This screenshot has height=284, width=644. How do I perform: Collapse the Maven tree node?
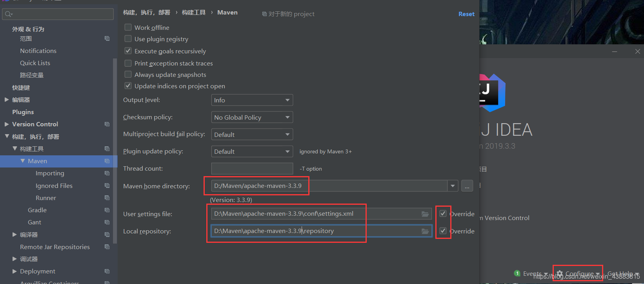pos(22,161)
